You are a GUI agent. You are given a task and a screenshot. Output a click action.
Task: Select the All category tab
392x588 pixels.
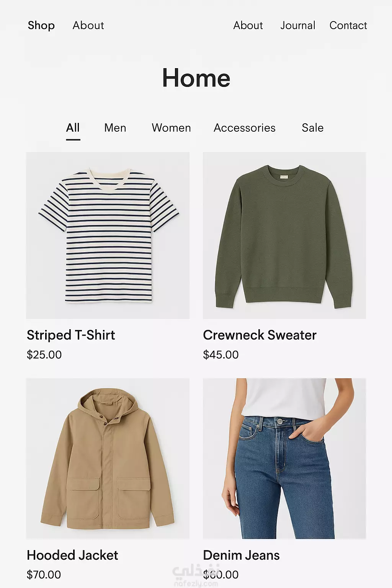(73, 128)
